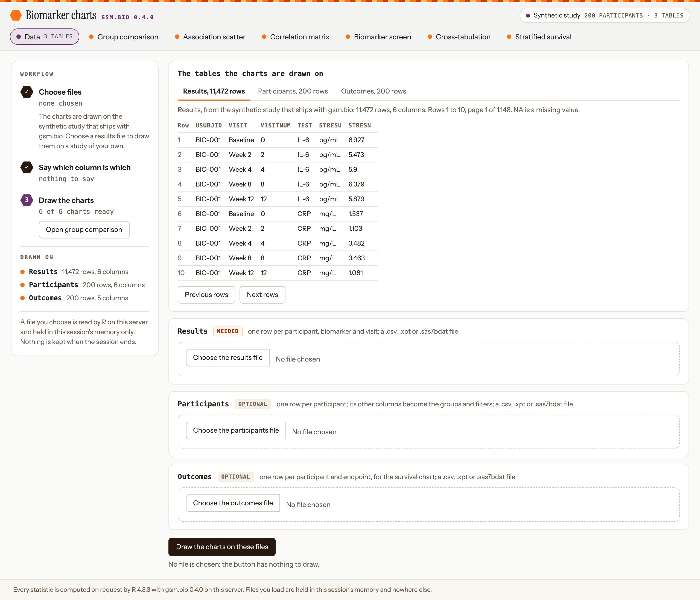Click the NEEDED badge next to Results
This screenshot has height=600, width=700.
pyautogui.click(x=227, y=331)
